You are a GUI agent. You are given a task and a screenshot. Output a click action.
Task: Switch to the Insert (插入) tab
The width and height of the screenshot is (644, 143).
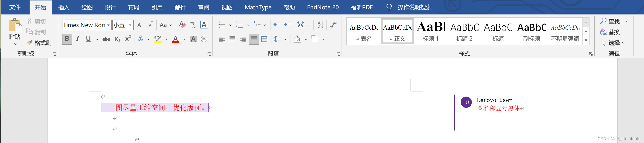point(64,7)
